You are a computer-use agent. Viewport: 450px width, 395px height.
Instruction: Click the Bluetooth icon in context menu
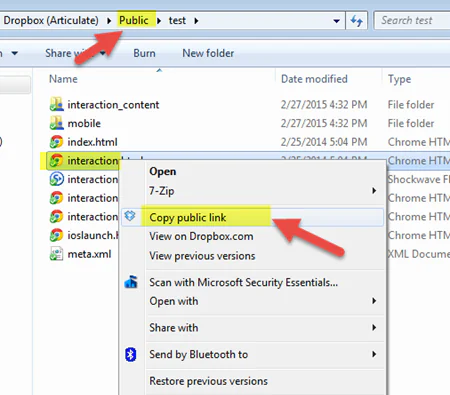[x=130, y=354]
